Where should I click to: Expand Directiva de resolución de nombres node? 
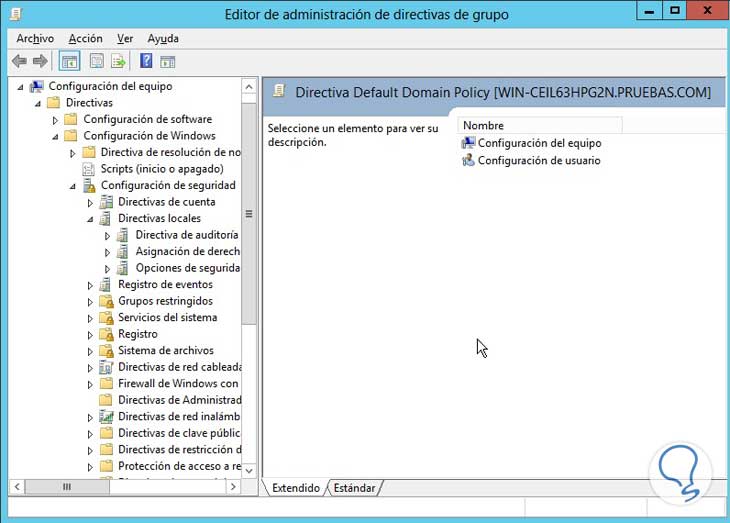click(72, 153)
